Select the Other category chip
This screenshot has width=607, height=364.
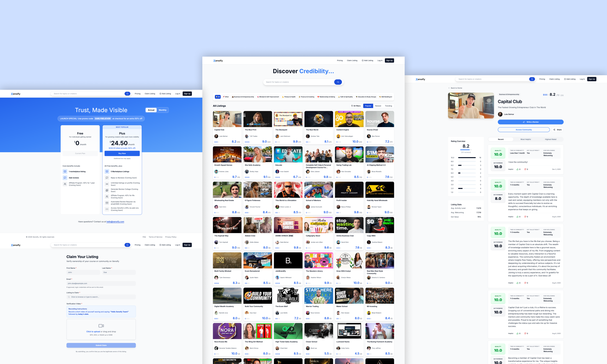(226, 97)
